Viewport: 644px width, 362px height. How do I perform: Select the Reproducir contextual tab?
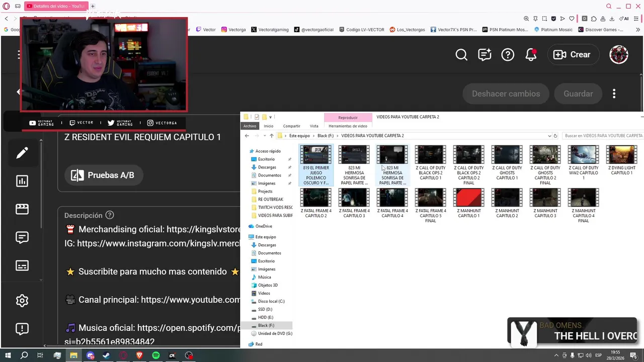point(348,117)
